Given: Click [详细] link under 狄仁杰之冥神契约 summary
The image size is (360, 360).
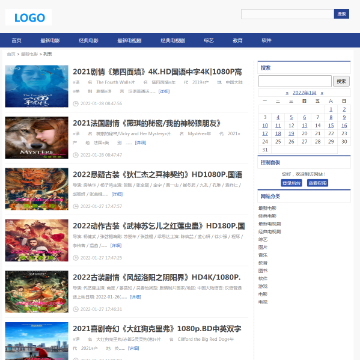Looking at the screenshot, I should coord(117,194).
